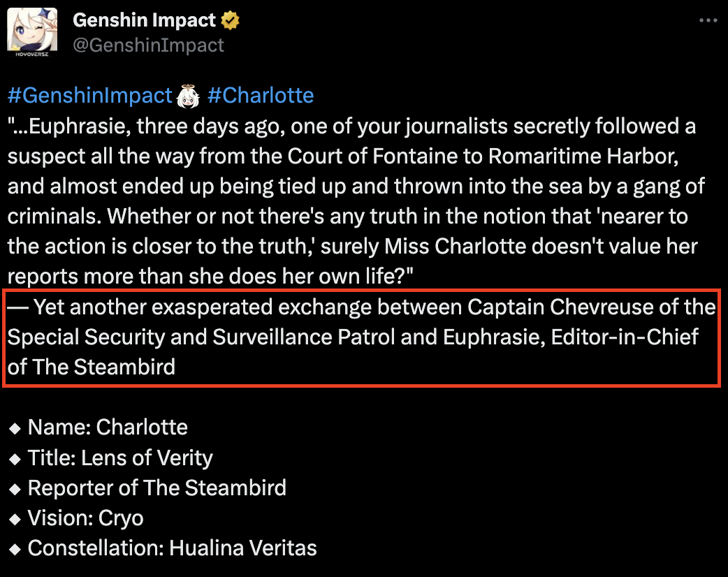Click the diamond bullet beside Name: Charlotte
The height and width of the screenshot is (577, 728).
click(14, 428)
